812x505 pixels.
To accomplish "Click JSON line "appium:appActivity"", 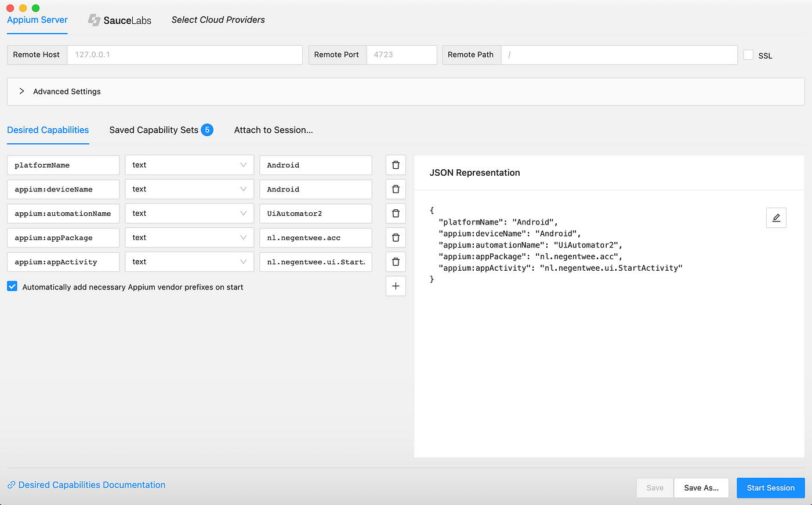I will coord(560,268).
